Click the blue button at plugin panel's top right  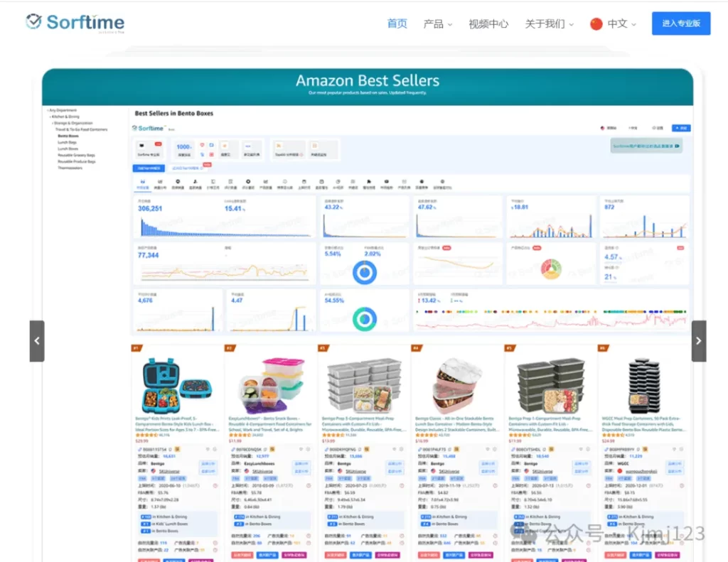click(681, 128)
